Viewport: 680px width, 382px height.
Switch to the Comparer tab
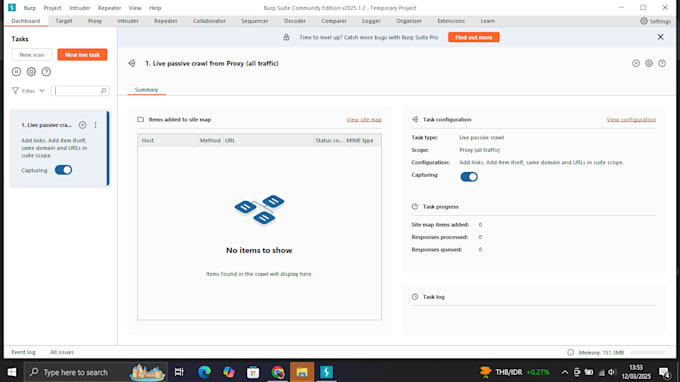pyautogui.click(x=334, y=21)
